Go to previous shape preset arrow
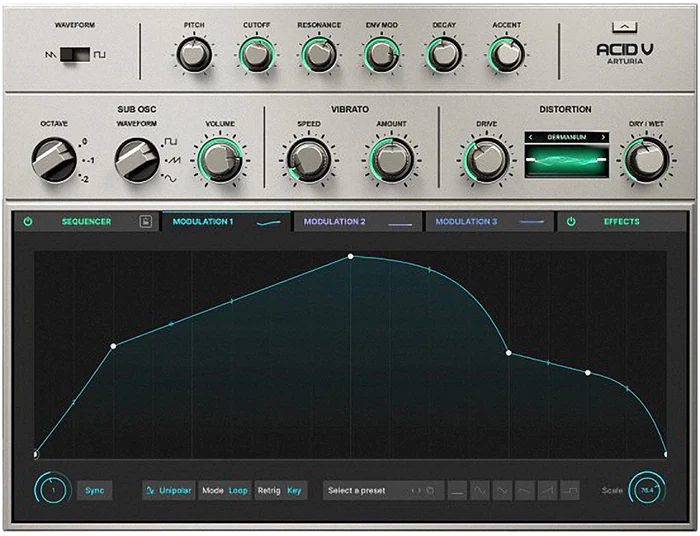This screenshot has width=700, height=536. (413, 491)
